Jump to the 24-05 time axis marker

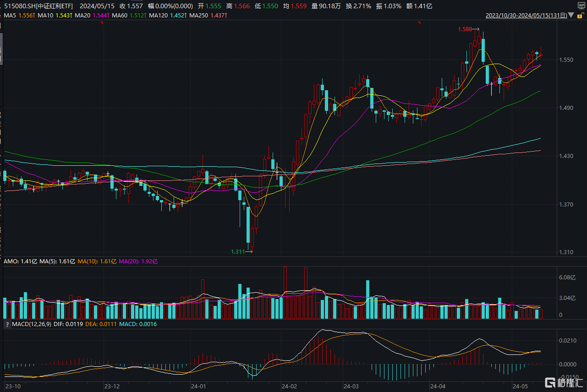(x=520, y=387)
